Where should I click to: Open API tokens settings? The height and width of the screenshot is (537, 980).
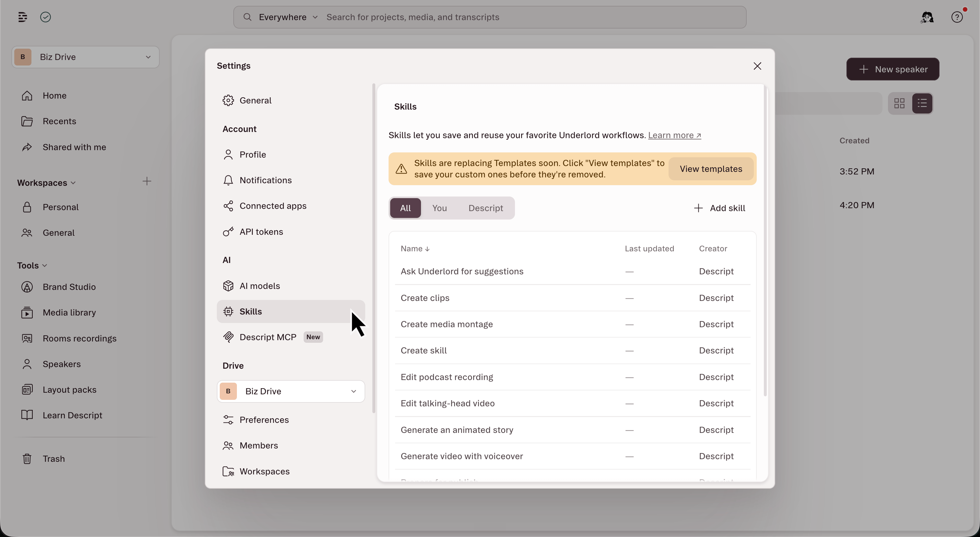click(291, 232)
